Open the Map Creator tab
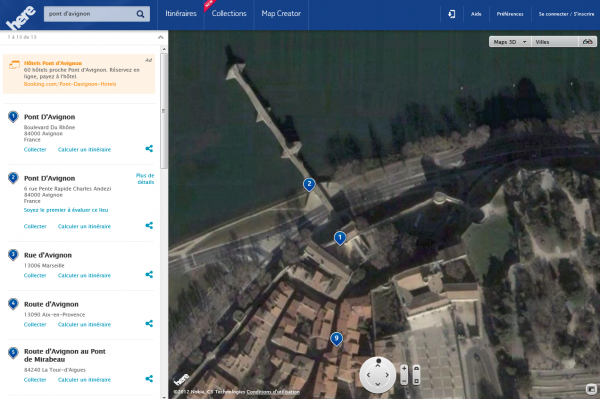 click(281, 14)
